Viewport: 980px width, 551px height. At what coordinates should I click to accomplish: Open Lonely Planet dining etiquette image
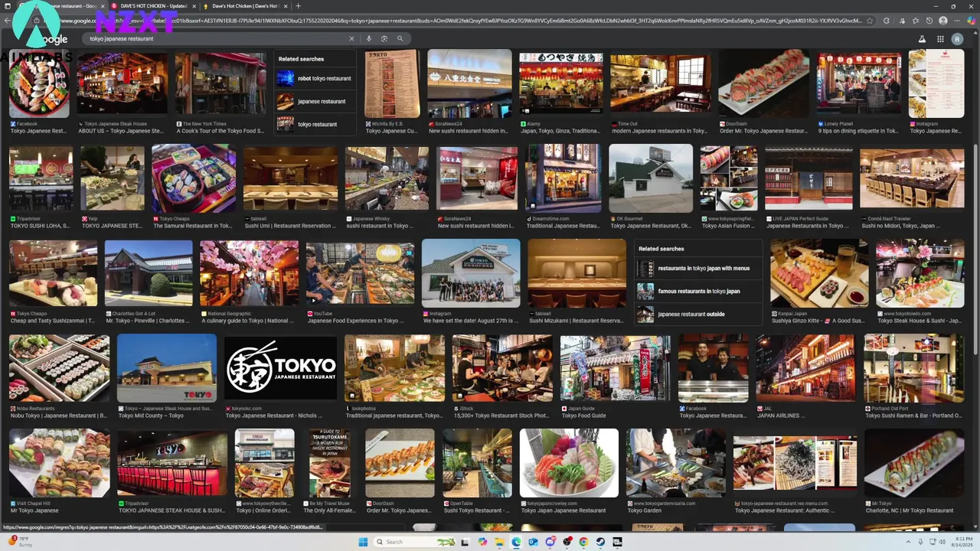(858, 83)
